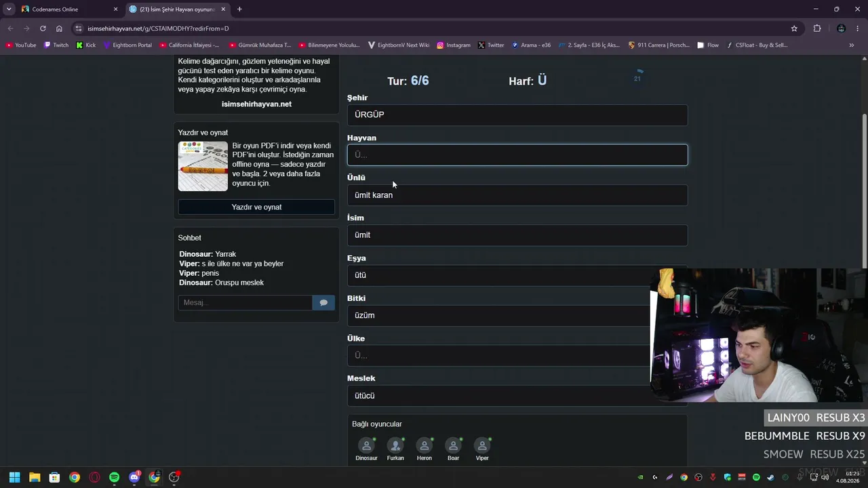This screenshot has height=488, width=868.
Task: Click the chat Mesaj input box
Action: tap(245, 302)
